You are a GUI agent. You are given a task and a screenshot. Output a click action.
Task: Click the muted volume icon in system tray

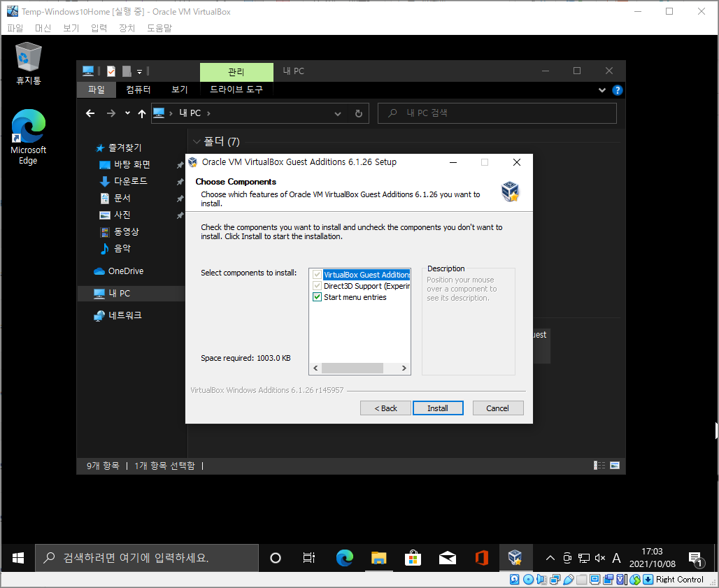[600, 558]
